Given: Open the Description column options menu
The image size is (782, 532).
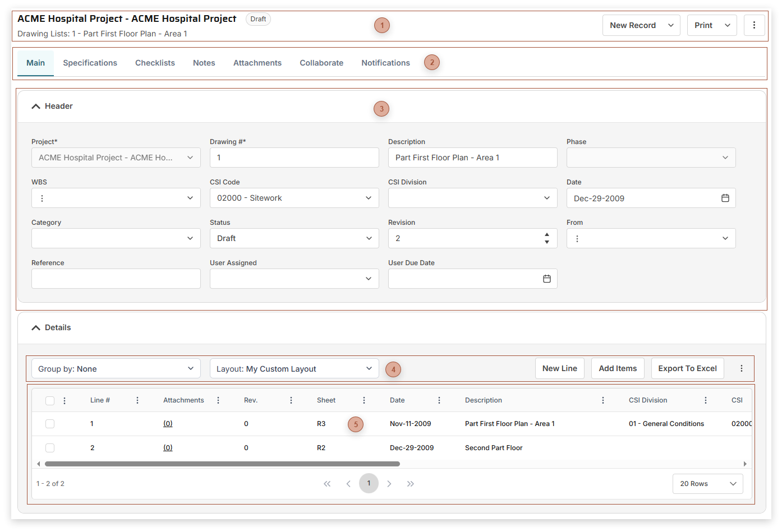Looking at the screenshot, I should click(603, 400).
